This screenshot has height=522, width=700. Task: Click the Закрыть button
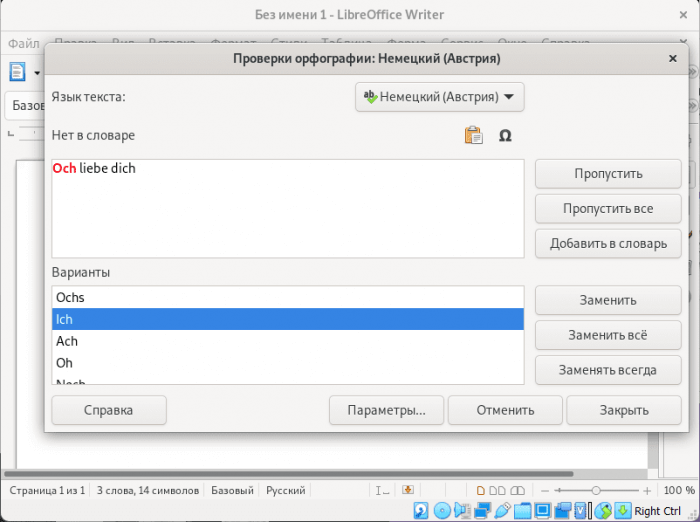pos(624,410)
